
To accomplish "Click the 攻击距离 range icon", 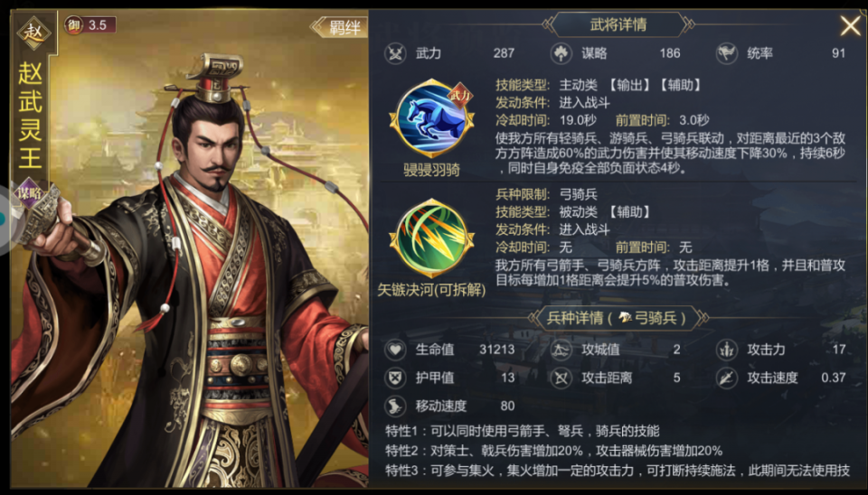I will coord(561,378).
